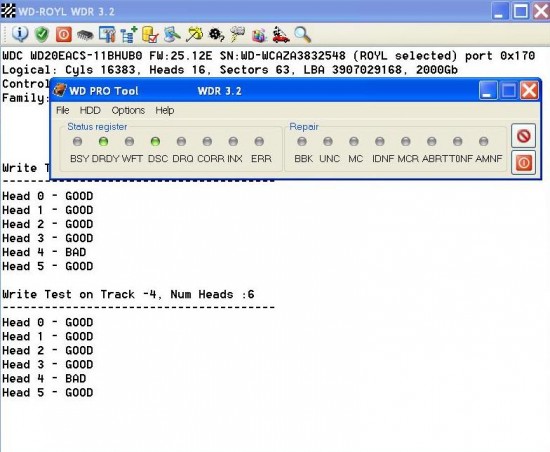
Task: Click the BSY status indicator
Action: pos(78,142)
